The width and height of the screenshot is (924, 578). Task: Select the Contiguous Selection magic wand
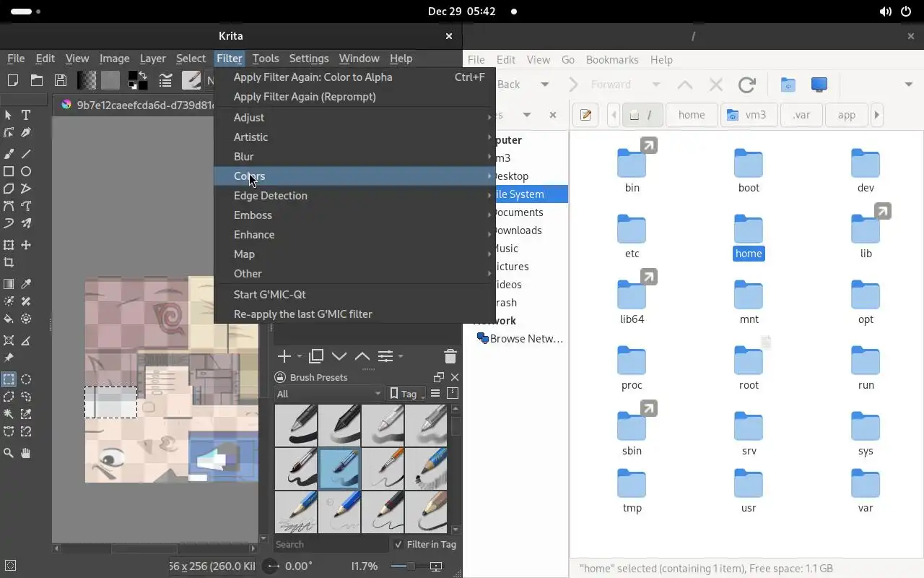point(9,414)
